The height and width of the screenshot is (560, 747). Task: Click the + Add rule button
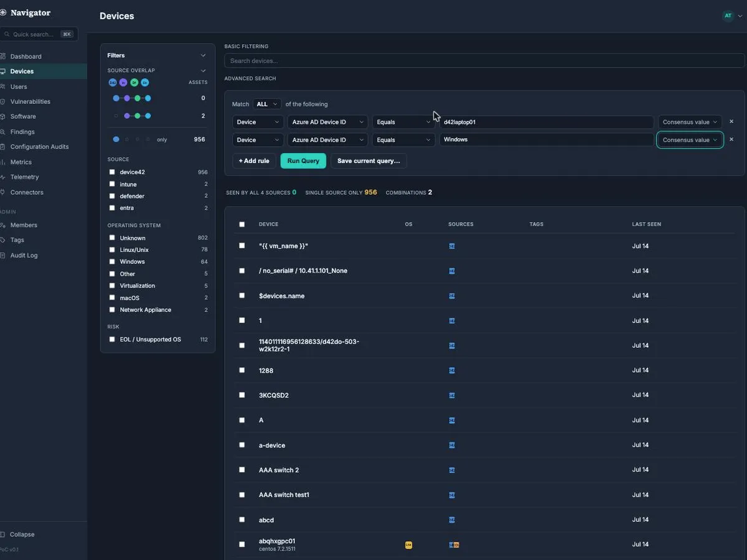coord(254,161)
